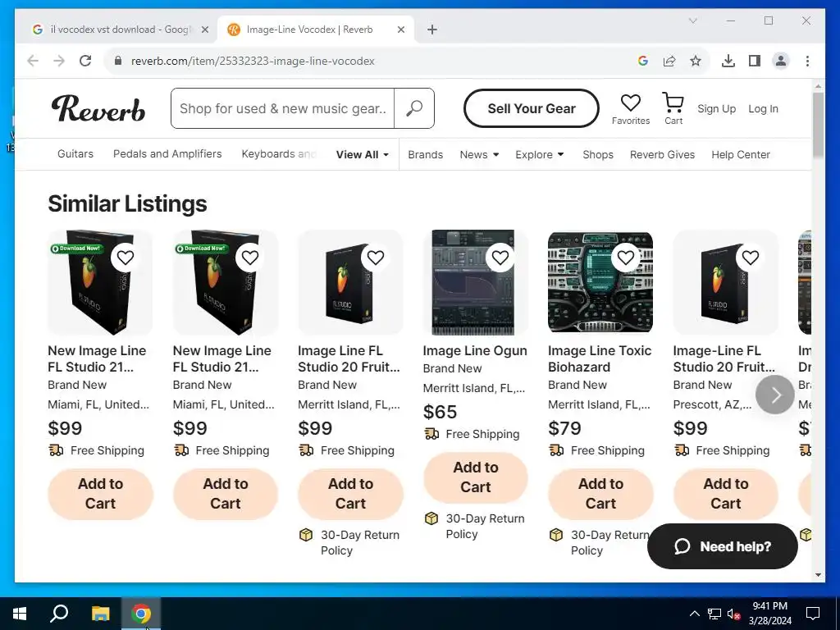Click the Log In link
Image resolution: width=840 pixels, height=630 pixels.
[x=763, y=108]
